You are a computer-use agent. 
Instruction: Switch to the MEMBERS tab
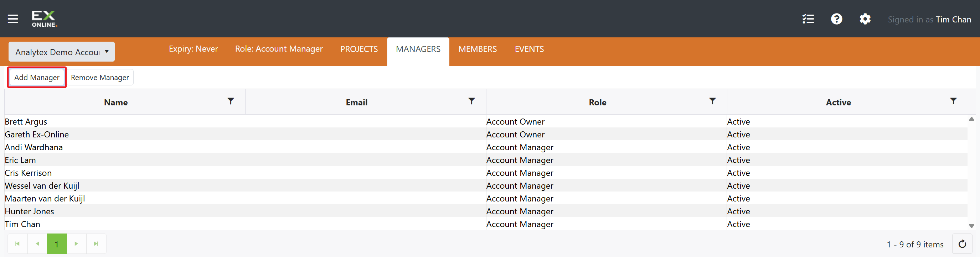(478, 49)
